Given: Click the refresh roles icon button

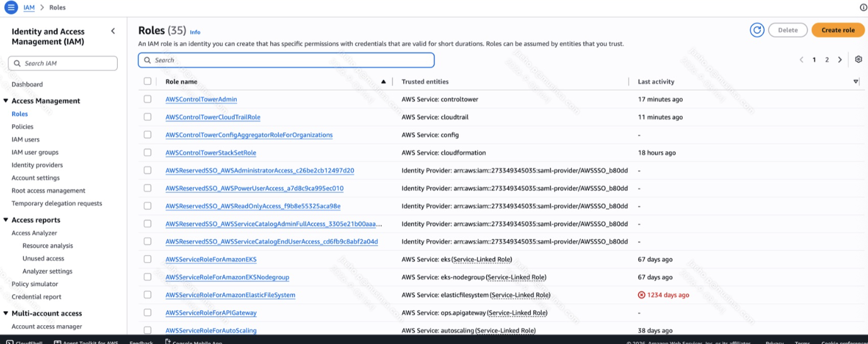Looking at the screenshot, I should tap(757, 30).
